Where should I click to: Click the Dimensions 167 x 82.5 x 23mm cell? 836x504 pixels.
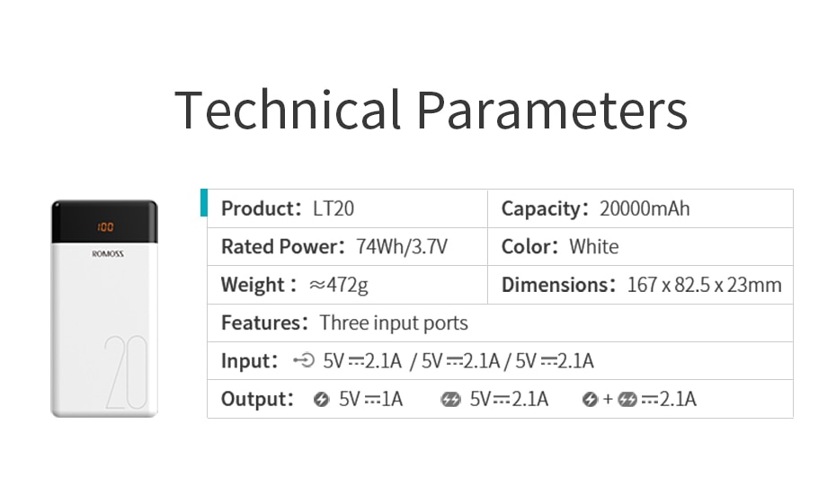tap(640, 285)
